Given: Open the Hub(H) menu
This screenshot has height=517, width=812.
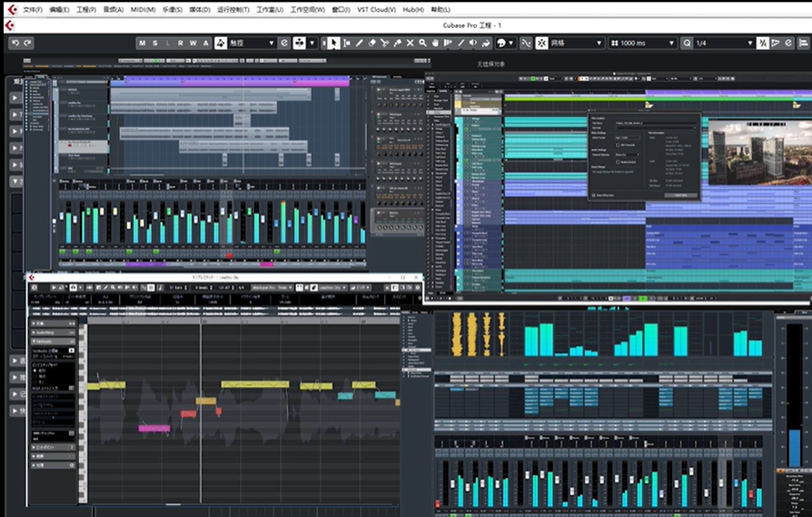Looking at the screenshot, I should point(413,10).
